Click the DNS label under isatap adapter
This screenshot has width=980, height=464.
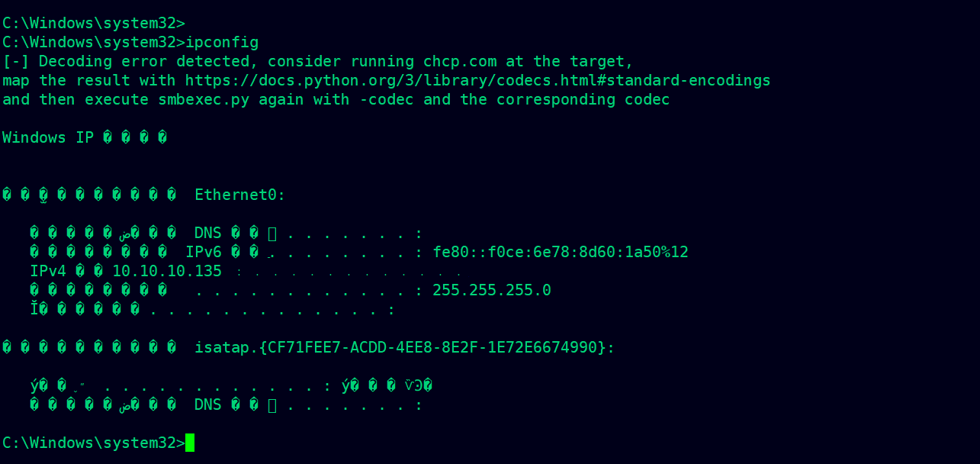(208, 404)
